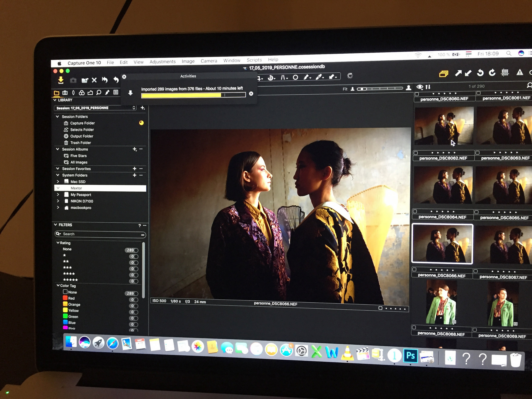Open the Adjustments menu

click(163, 61)
